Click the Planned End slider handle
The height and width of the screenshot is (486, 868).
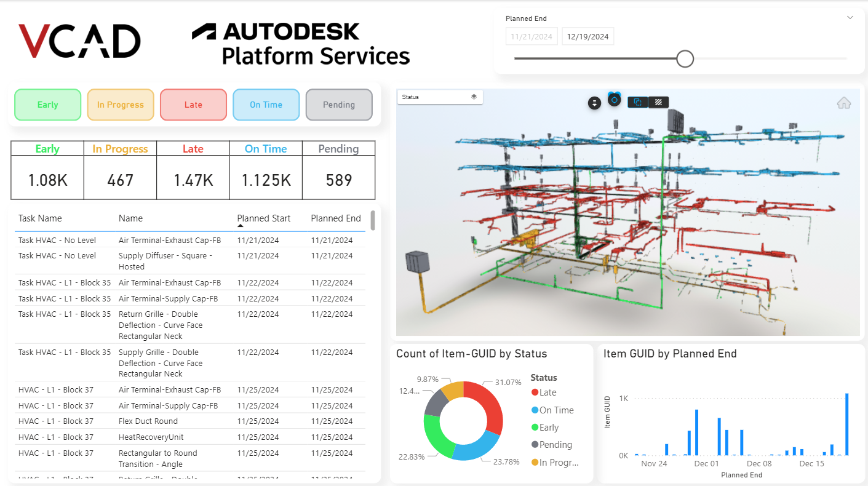(685, 59)
